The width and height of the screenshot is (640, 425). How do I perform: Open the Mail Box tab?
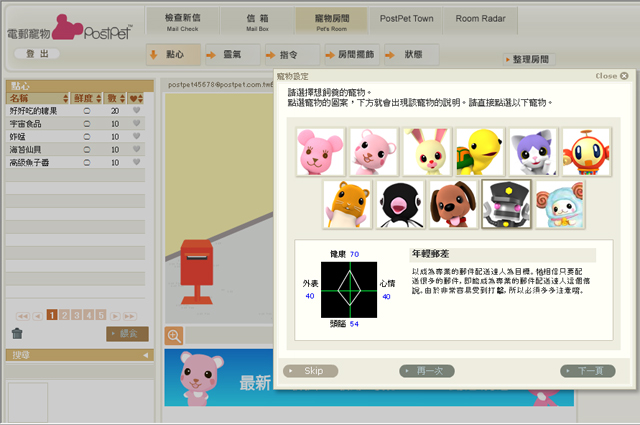(257, 22)
